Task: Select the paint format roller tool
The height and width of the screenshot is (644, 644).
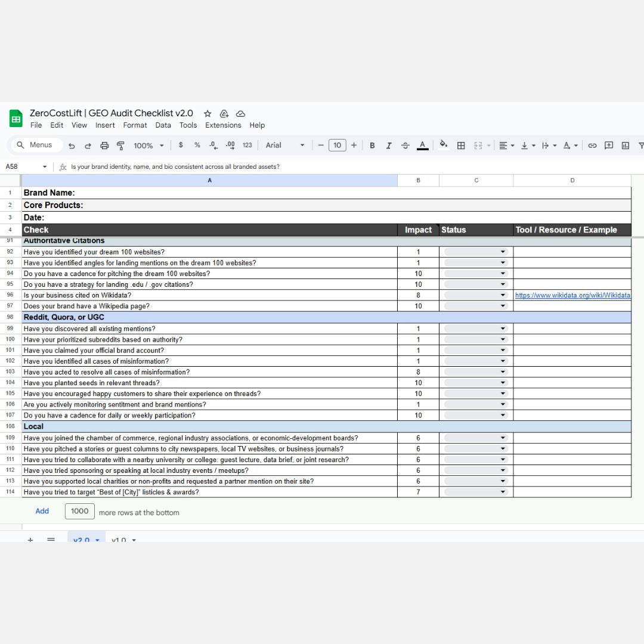Action: (x=120, y=145)
